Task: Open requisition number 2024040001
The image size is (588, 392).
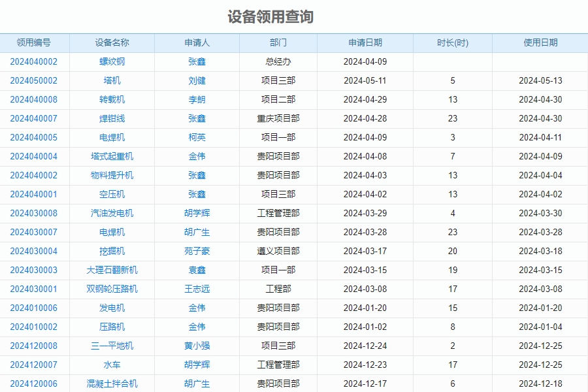Action: [x=34, y=194]
